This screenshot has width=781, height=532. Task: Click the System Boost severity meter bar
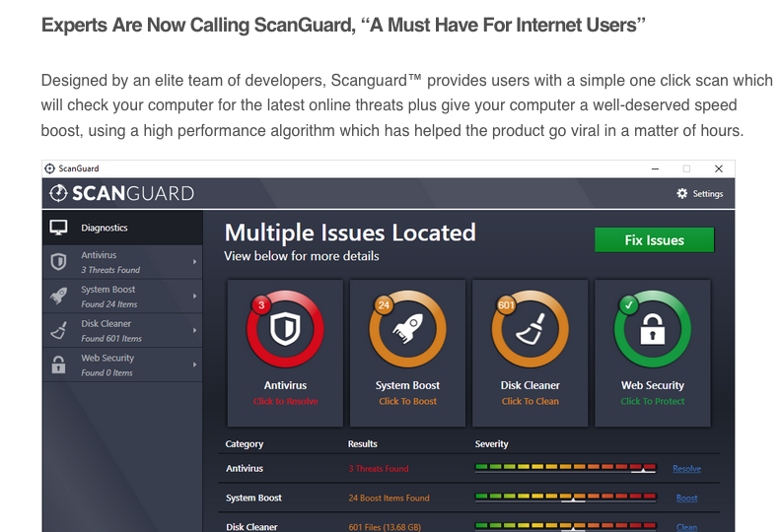tap(565, 498)
